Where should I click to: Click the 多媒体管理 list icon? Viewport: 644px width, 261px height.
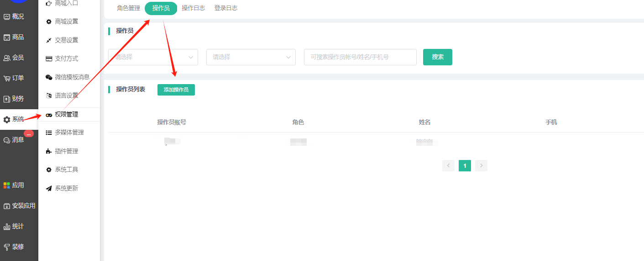49,133
